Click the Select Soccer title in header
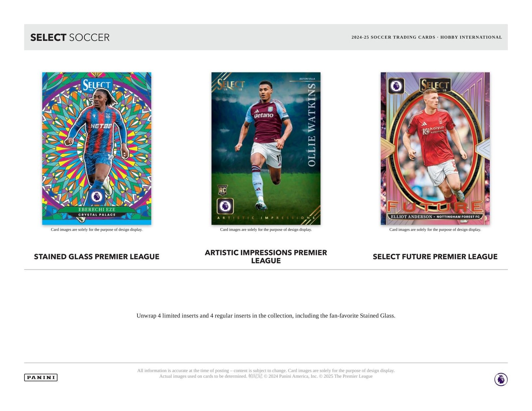 click(70, 37)
